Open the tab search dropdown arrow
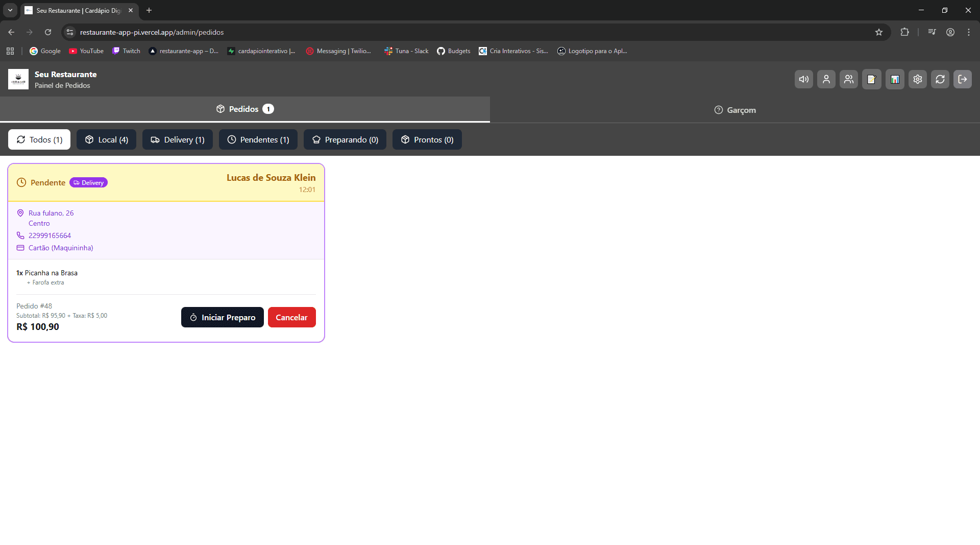The image size is (980, 545). (10, 10)
